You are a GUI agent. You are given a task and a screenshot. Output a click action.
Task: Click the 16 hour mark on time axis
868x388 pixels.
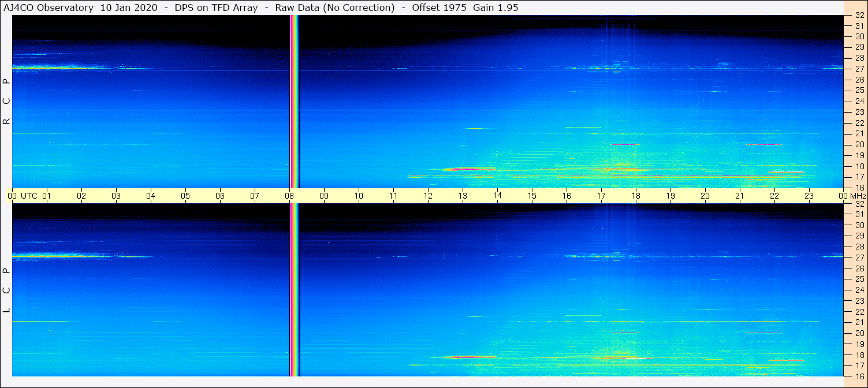coord(567,196)
